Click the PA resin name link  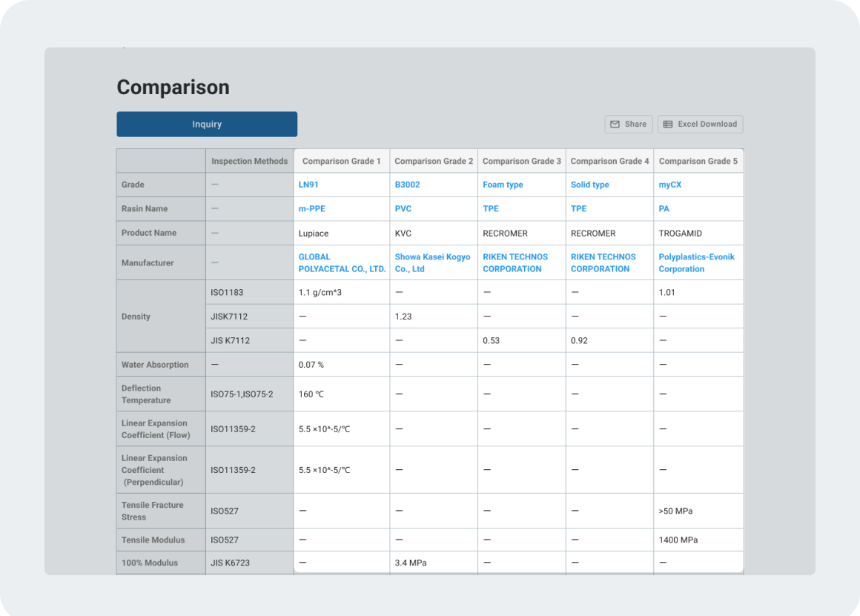(x=664, y=209)
